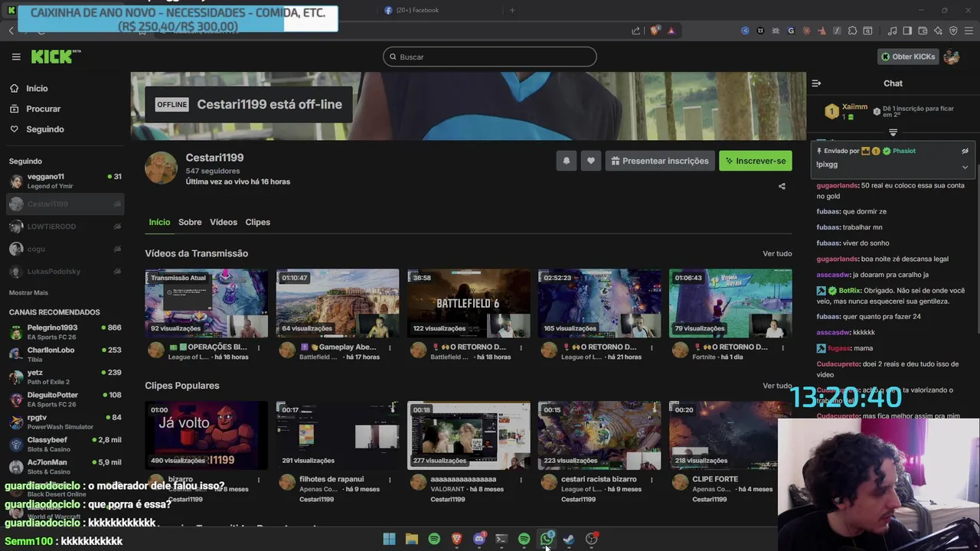Open cogu in followed channels
The height and width of the screenshot is (551, 980).
[65, 249]
